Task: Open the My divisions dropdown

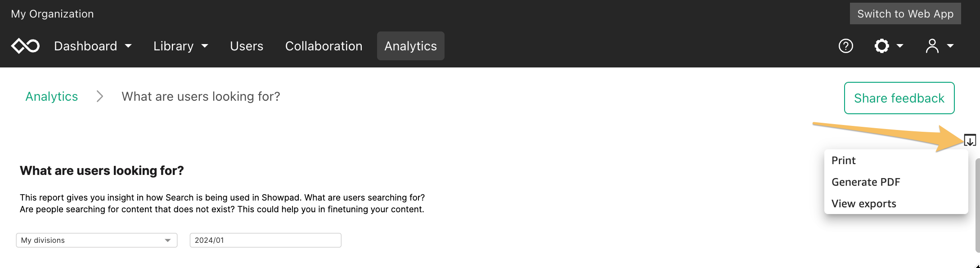Action: [x=97, y=240]
